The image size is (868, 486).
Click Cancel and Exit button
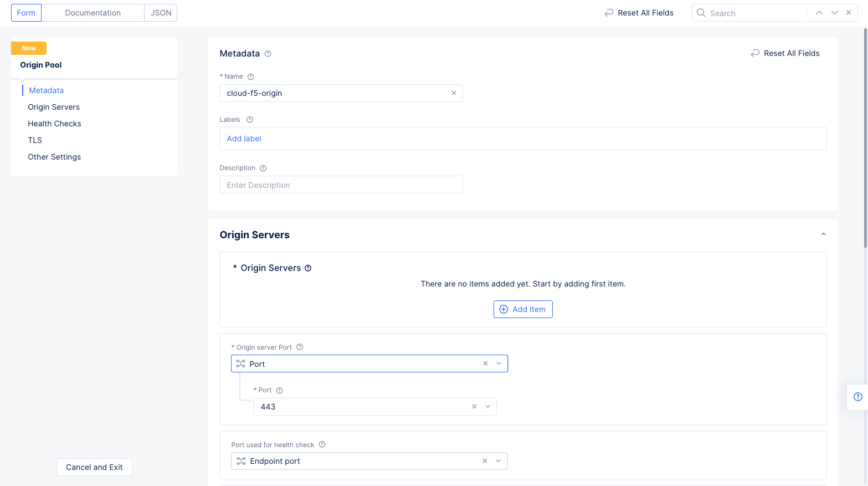[94, 467]
